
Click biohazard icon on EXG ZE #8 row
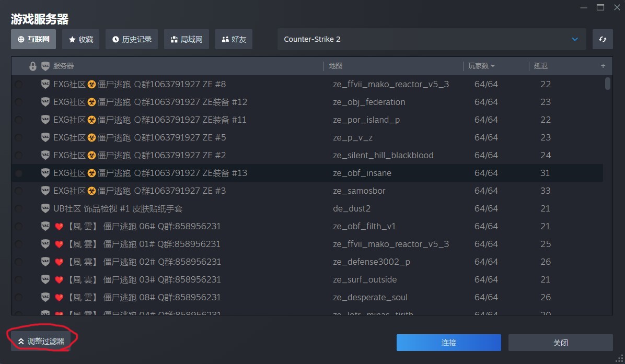coord(92,85)
